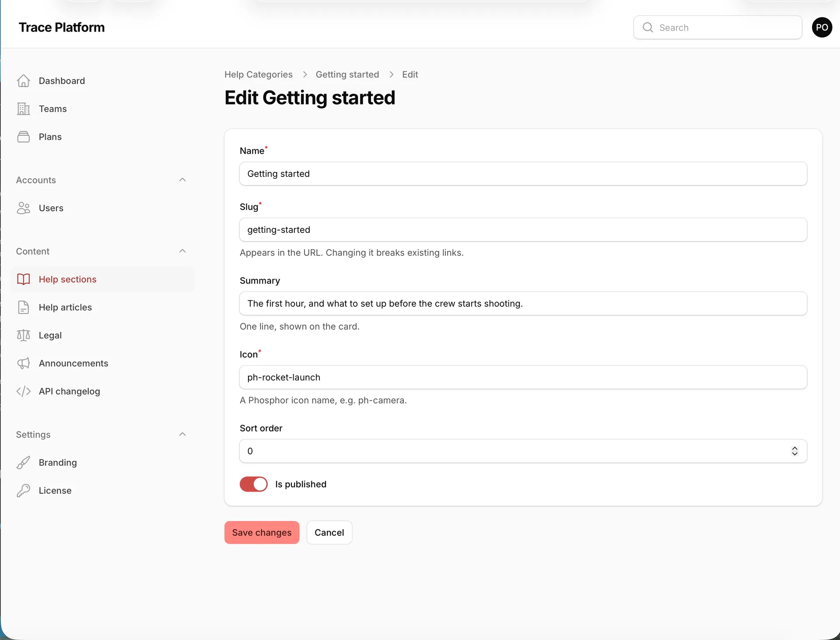Click the Plans card icon

23,137
